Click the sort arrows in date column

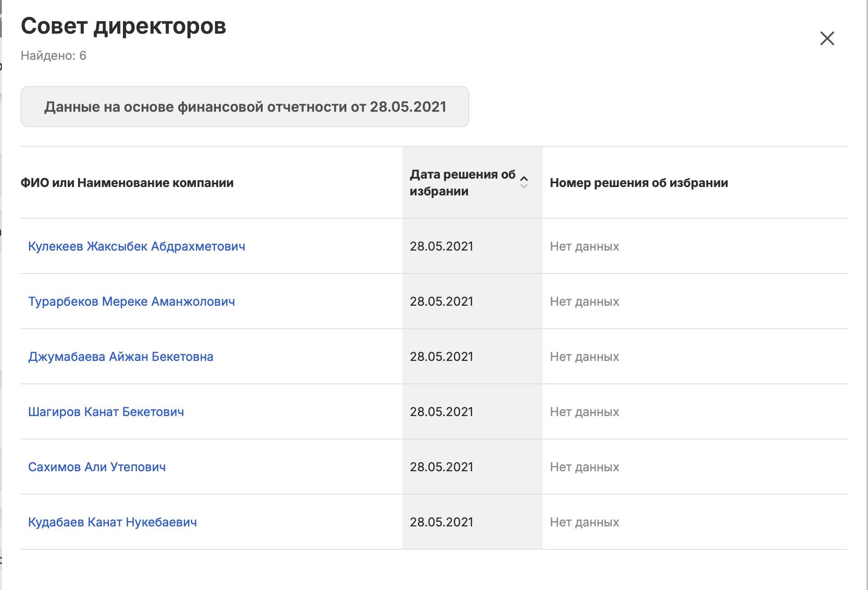(x=524, y=182)
